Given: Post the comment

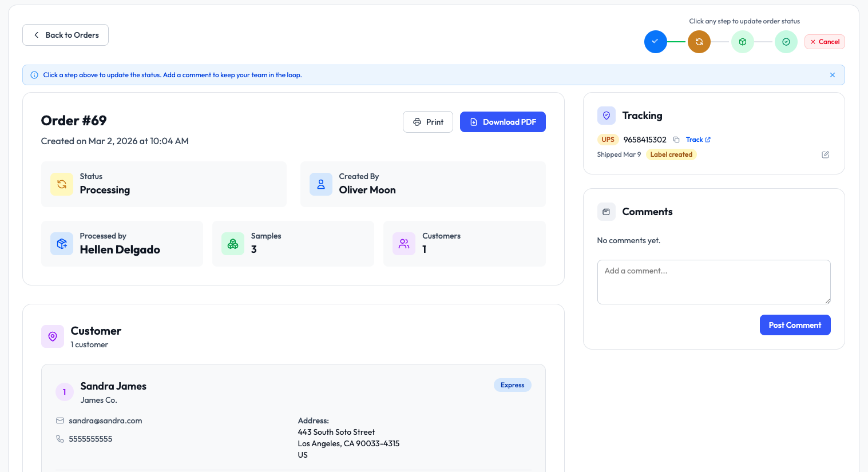Looking at the screenshot, I should tap(794, 325).
